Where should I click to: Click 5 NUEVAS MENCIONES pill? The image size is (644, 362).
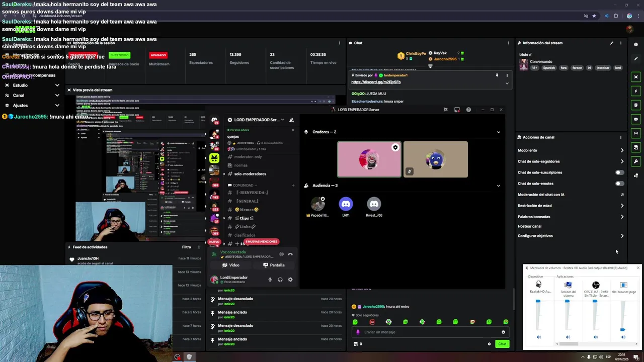[262, 242]
